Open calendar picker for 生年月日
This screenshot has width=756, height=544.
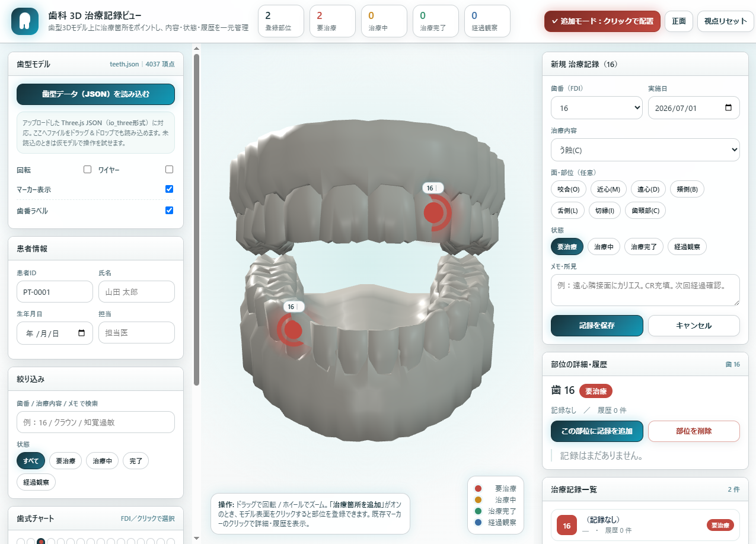[82, 333]
